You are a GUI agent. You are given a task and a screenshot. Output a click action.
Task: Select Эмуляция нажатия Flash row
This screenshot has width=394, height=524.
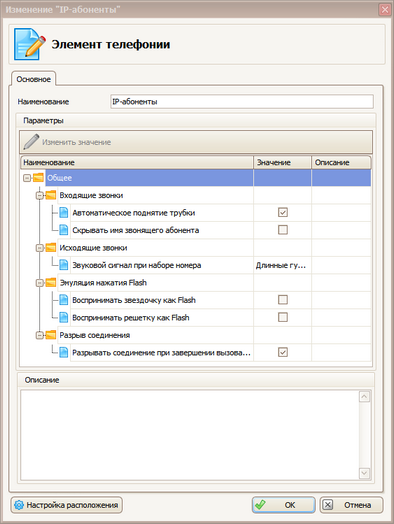[196, 283]
